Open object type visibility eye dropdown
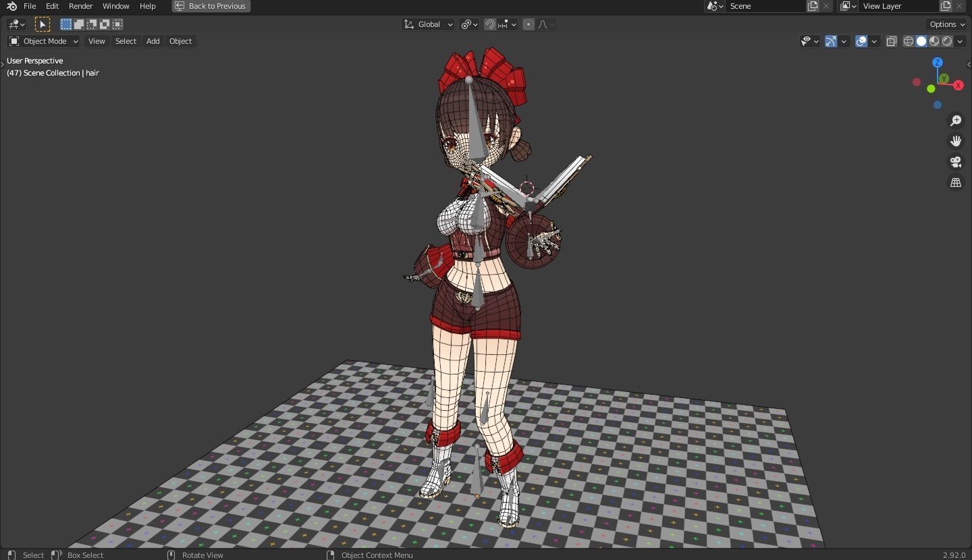Image resolution: width=972 pixels, height=560 pixels. tap(809, 41)
